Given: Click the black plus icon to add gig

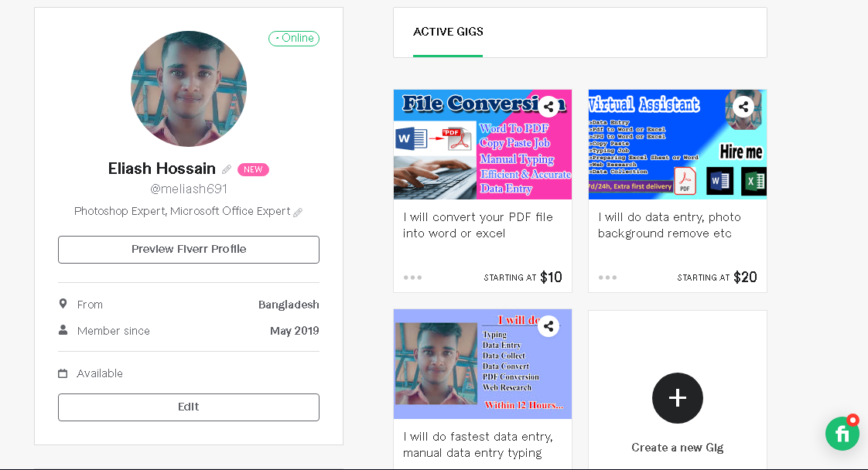Looking at the screenshot, I should click(x=678, y=398).
